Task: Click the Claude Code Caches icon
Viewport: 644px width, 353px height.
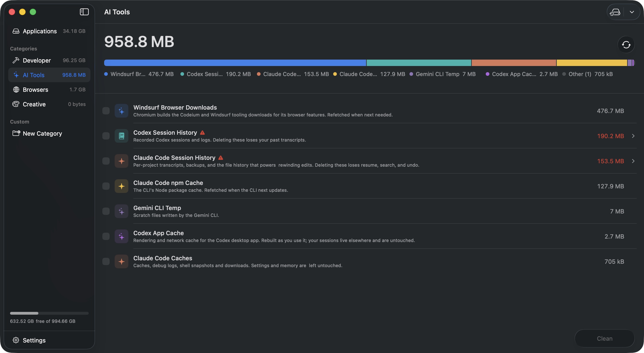Action: tap(121, 261)
